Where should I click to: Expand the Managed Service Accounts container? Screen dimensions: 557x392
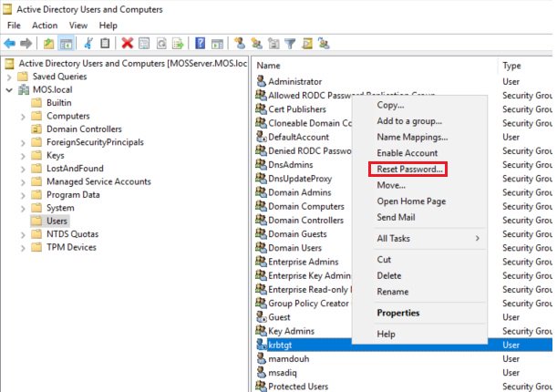coord(23,182)
